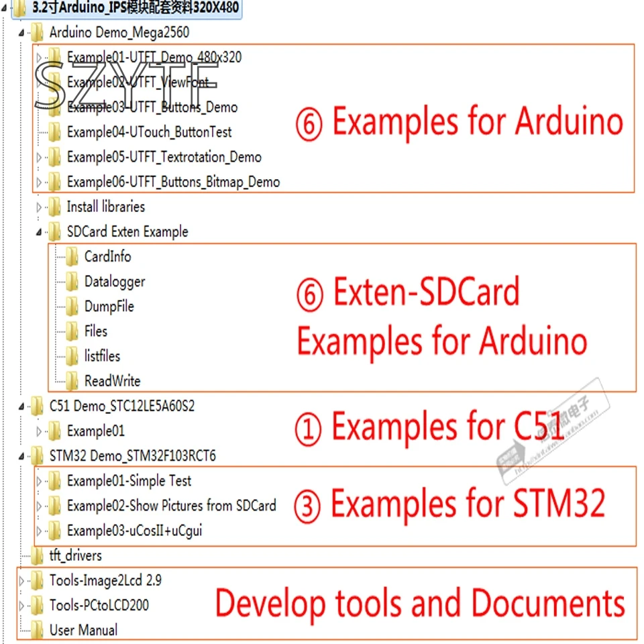This screenshot has height=644, width=644.
Task: Click the Example05-UTFT_Textrotation_Demo folder icon
Action: tap(54, 157)
